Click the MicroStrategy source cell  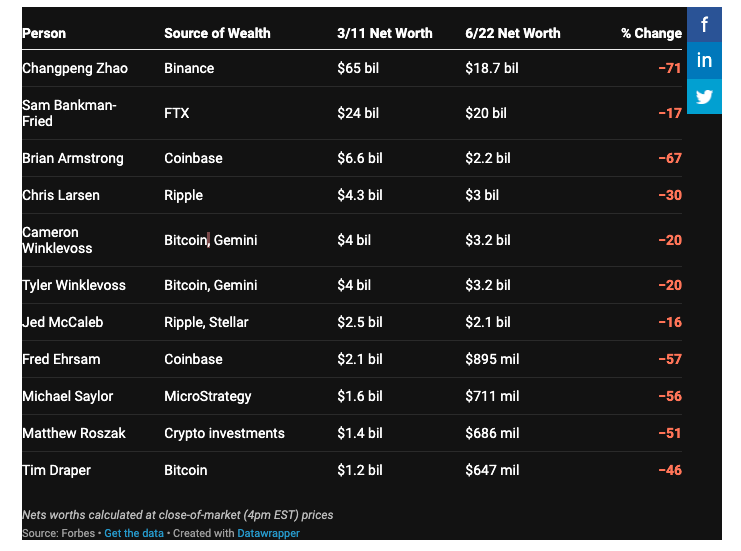click(208, 396)
